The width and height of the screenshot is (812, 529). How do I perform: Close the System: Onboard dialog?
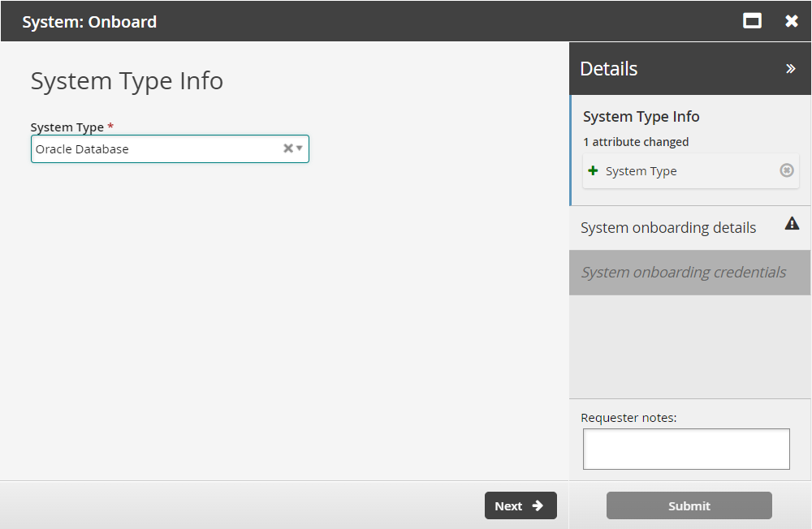coord(792,21)
